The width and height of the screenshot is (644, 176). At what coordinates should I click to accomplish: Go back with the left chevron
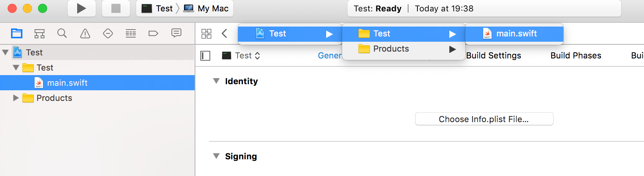[224, 33]
